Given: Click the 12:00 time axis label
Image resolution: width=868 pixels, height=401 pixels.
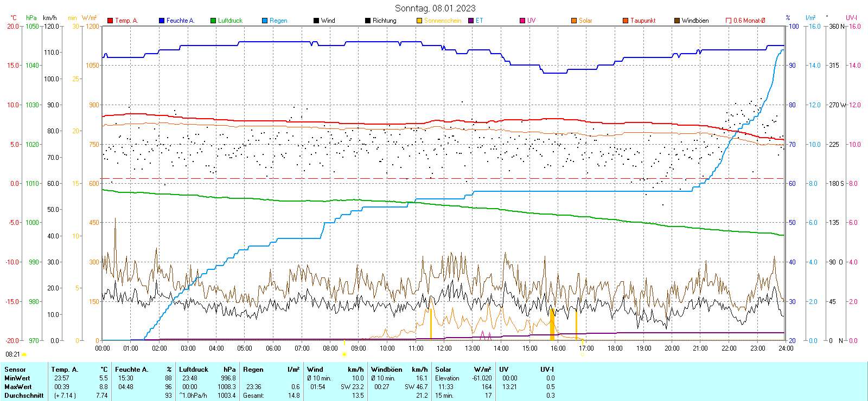Looking at the screenshot, I should click(x=444, y=348).
